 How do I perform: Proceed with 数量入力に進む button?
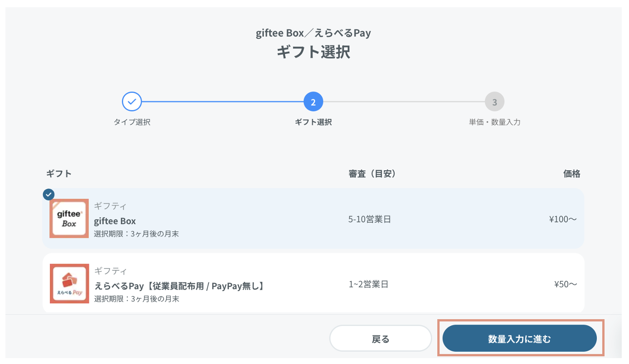(x=519, y=339)
